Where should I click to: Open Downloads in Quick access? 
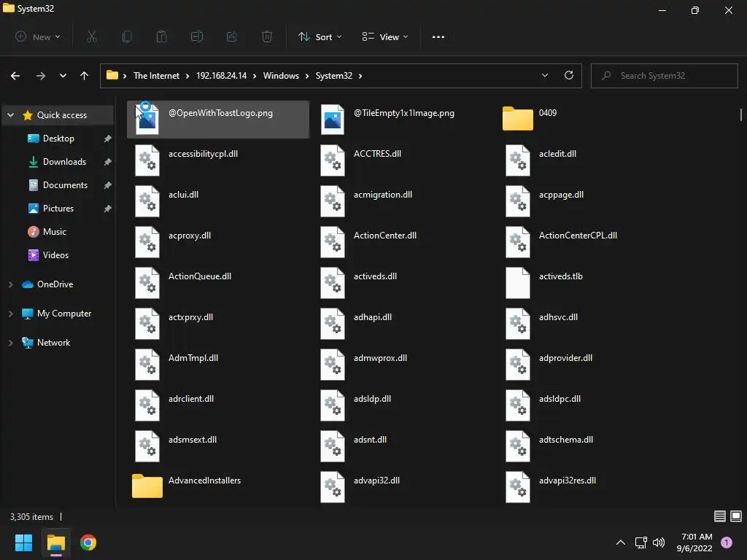pyautogui.click(x=64, y=162)
